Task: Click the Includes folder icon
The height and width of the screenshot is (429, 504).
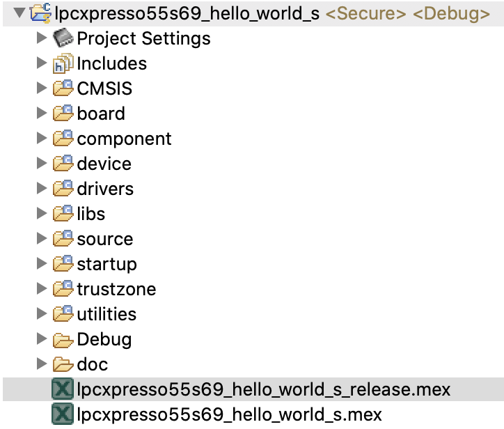Action: click(x=63, y=63)
